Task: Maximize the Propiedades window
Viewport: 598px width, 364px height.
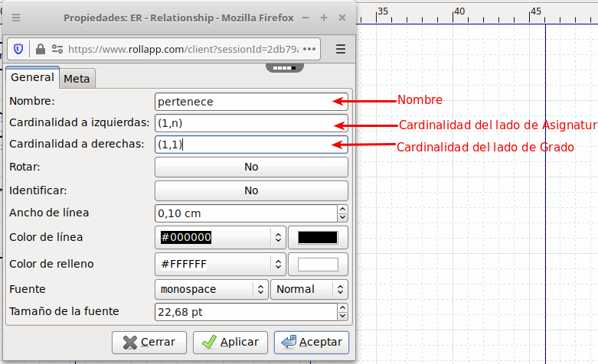Action: pyautogui.click(x=324, y=18)
